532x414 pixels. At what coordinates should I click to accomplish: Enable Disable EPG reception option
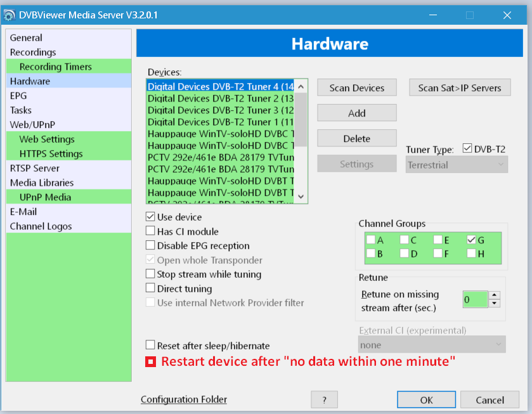pyautogui.click(x=151, y=245)
